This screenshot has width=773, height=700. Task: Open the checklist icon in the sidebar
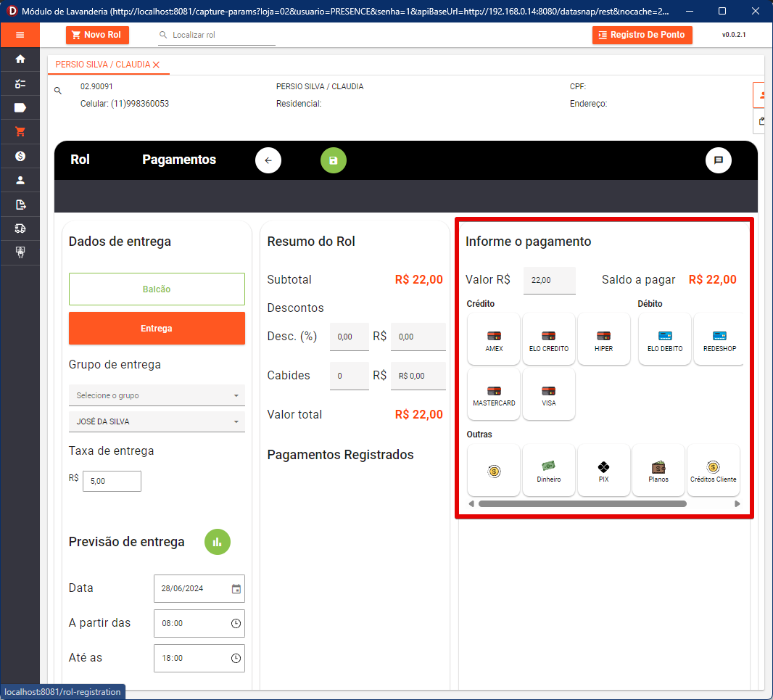pos(20,84)
